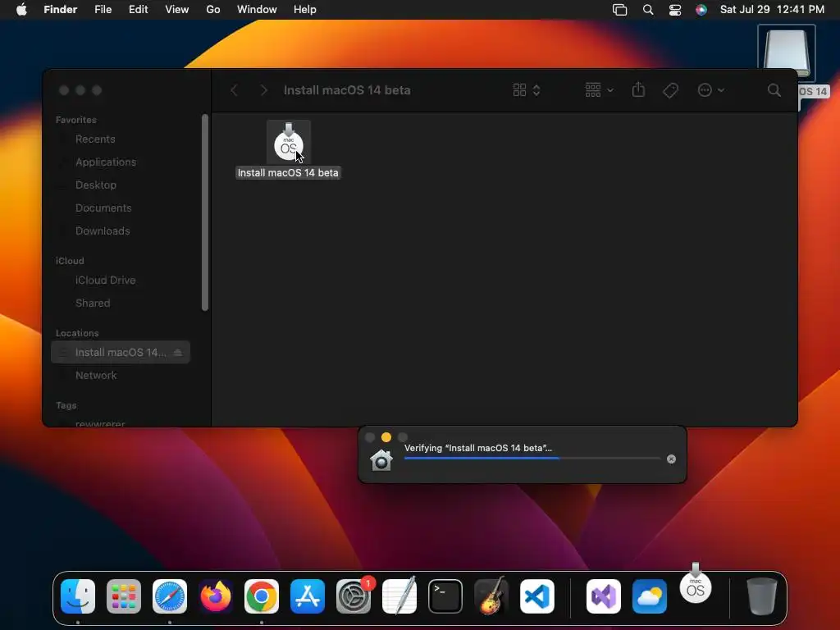Click the sidebar scrollbar
This screenshot has width=840, height=630.
point(204,212)
